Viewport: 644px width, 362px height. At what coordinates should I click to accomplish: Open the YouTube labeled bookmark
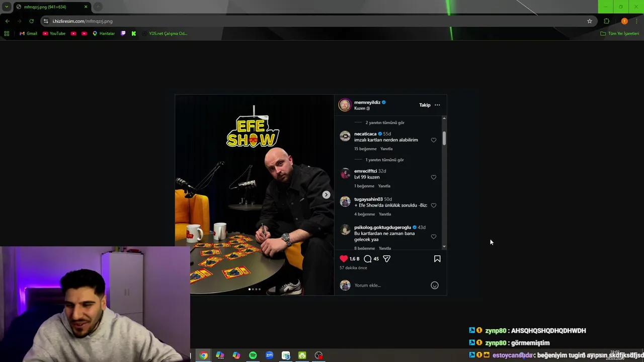point(54,33)
